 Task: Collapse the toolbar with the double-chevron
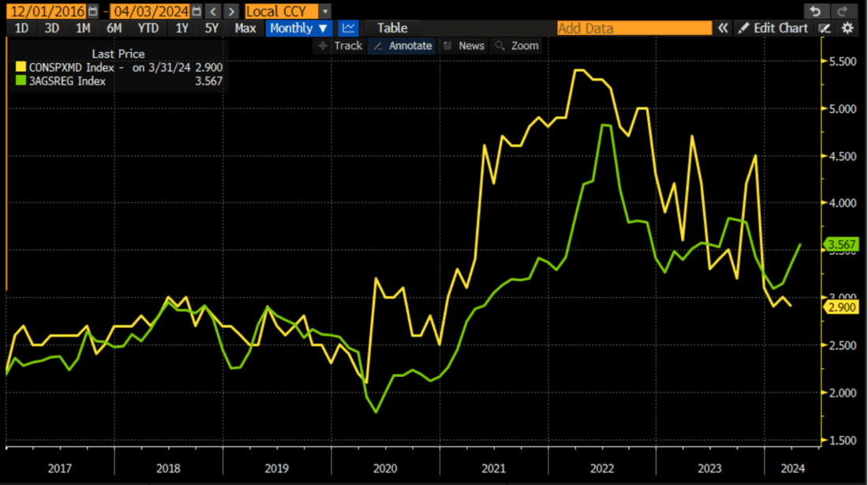(723, 28)
